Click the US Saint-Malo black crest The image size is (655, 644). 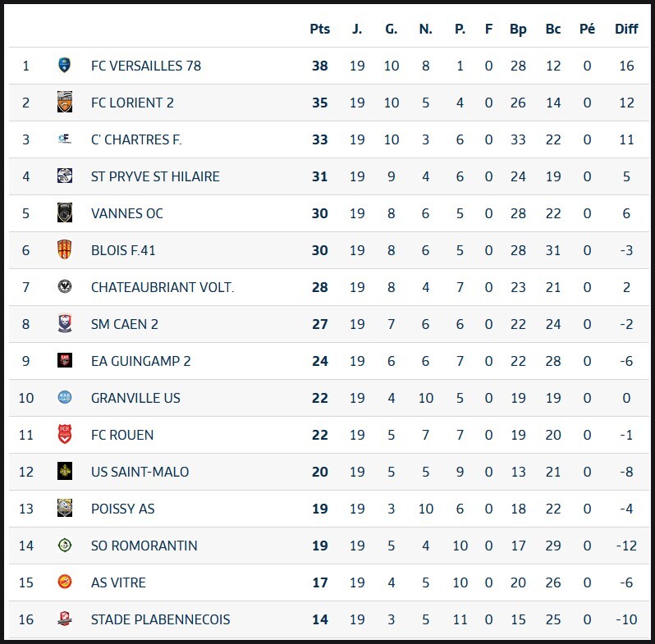click(x=65, y=472)
